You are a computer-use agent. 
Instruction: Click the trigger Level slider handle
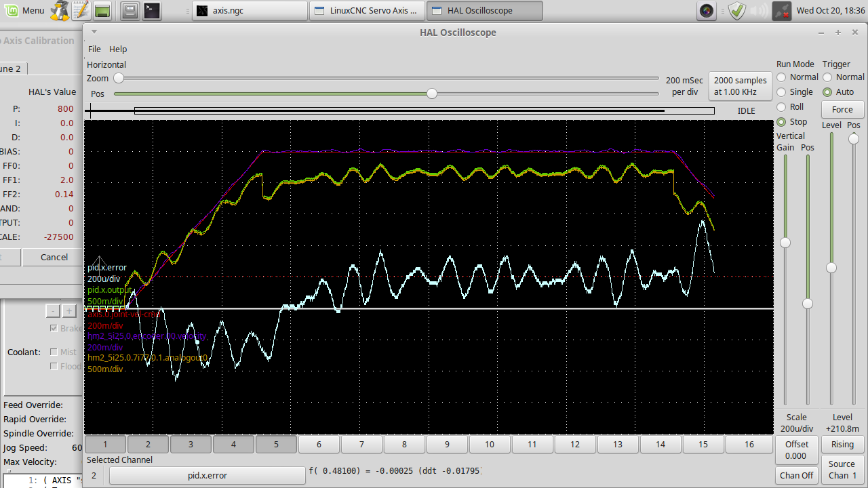click(831, 268)
